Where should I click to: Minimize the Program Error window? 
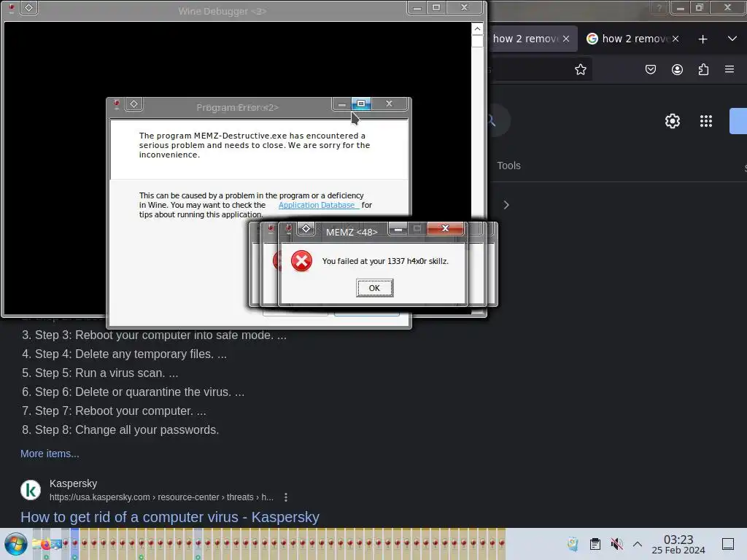(x=341, y=104)
